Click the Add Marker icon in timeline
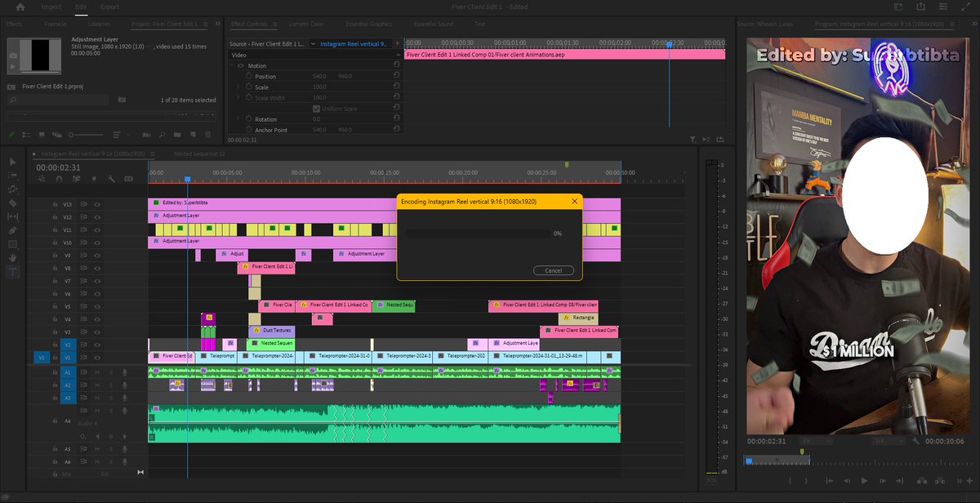 (94, 179)
